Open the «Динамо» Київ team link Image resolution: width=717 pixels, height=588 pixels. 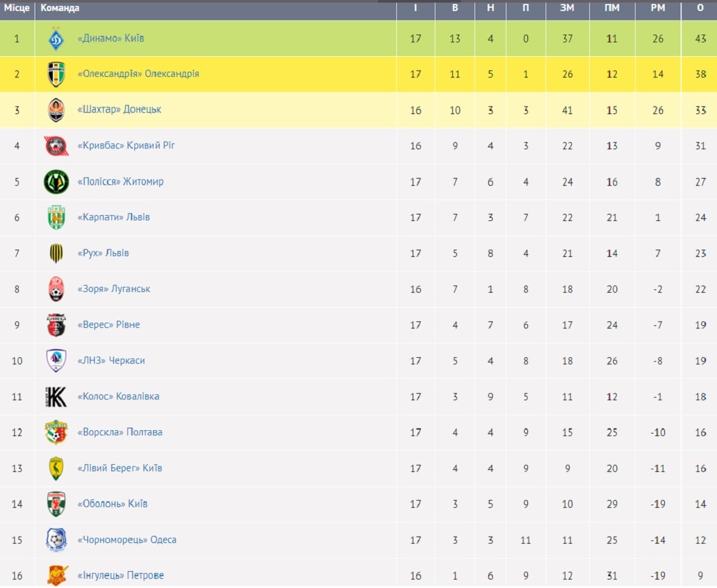[x=111, y=38]
